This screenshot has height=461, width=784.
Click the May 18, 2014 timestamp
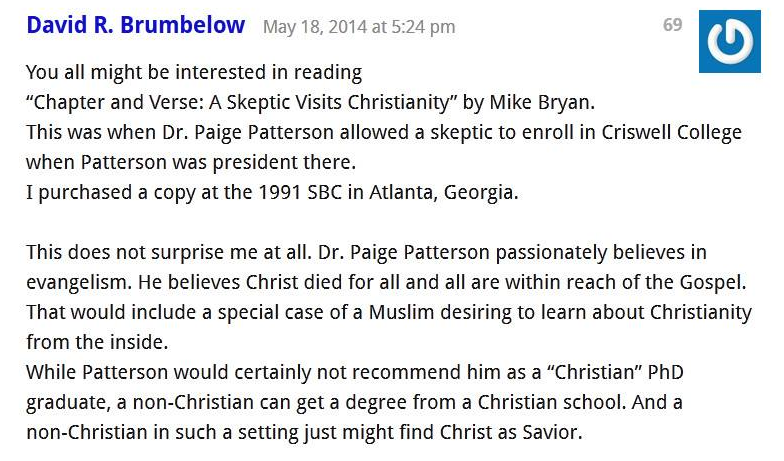[359, 26]
